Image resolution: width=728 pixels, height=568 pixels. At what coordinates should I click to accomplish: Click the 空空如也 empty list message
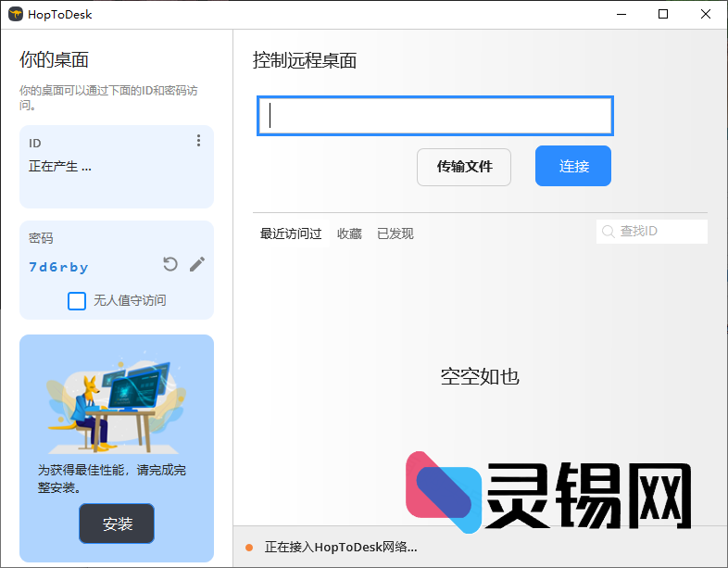(480, 376)
